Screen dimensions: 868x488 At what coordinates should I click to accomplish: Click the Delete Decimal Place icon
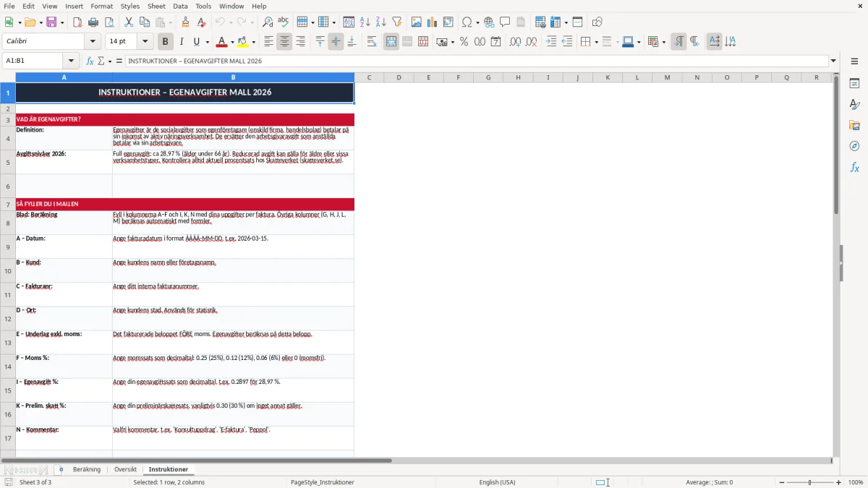[532, 42]
